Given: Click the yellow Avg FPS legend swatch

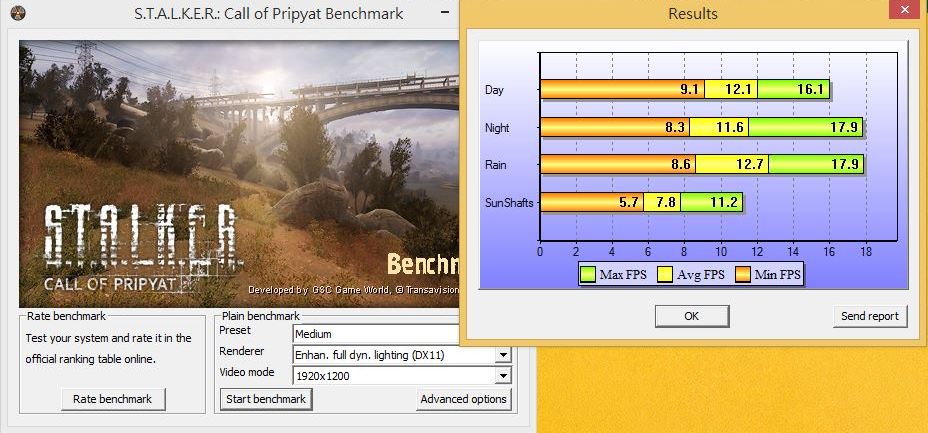Looking at the screenshot, I should click(x=665, y=274).
